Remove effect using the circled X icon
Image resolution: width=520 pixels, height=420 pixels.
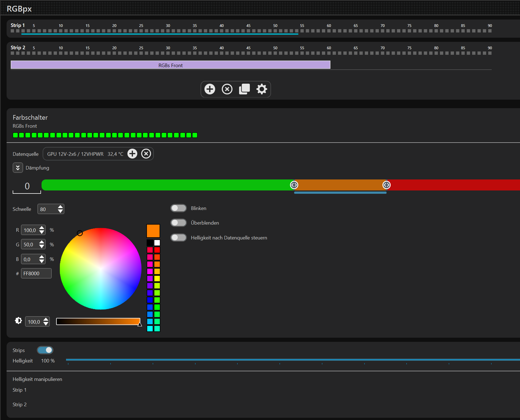[227, 89]
